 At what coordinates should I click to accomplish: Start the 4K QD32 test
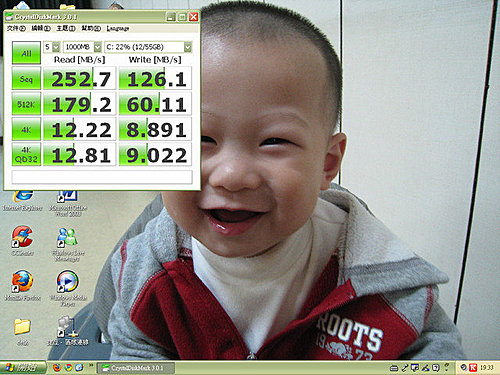coord(26,154)
